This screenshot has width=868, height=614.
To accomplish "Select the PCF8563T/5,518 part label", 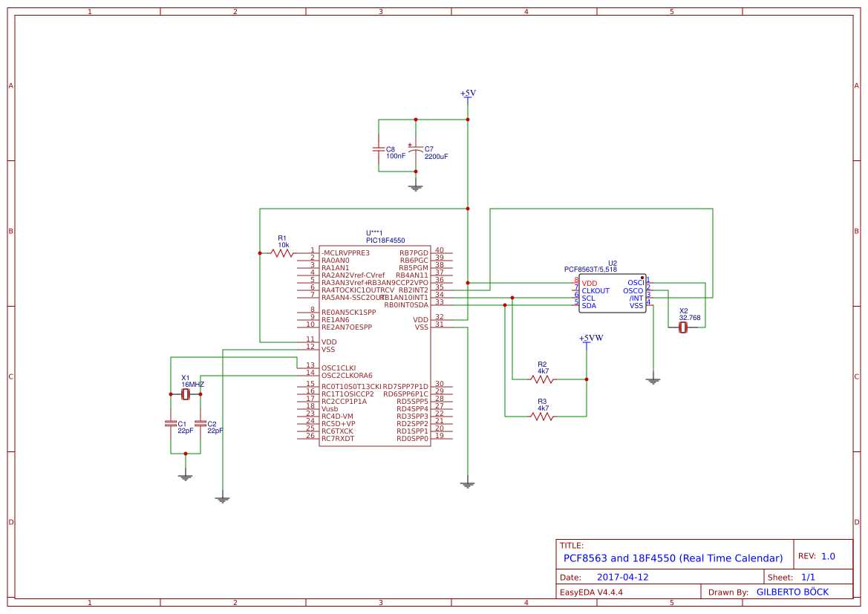I will (590, 270).
